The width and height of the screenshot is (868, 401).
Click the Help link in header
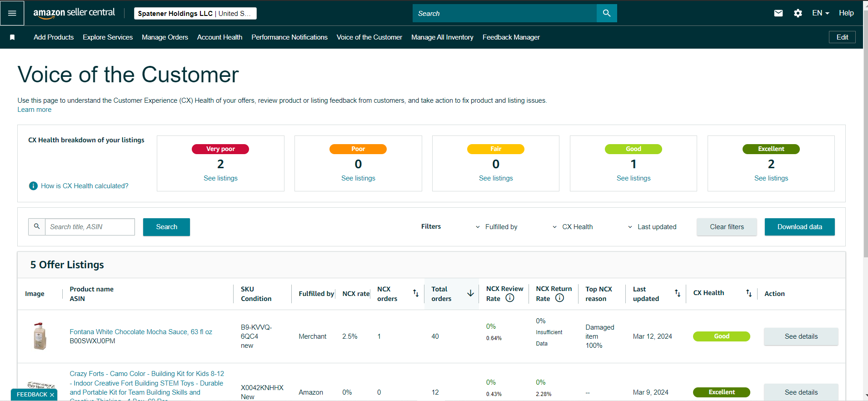click(846, 13)
